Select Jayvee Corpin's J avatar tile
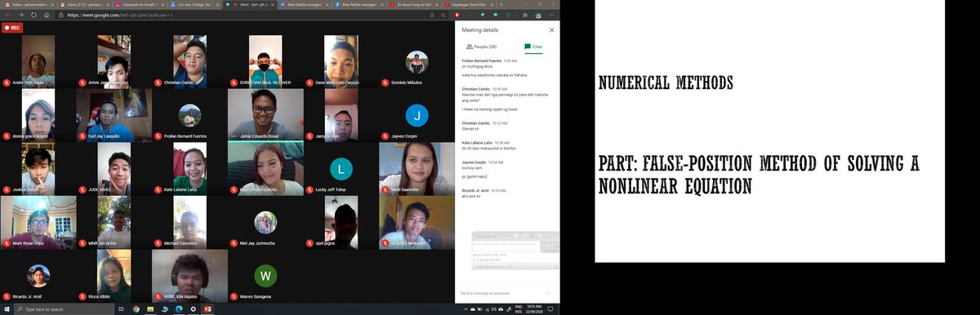 (x=416, y=114)
